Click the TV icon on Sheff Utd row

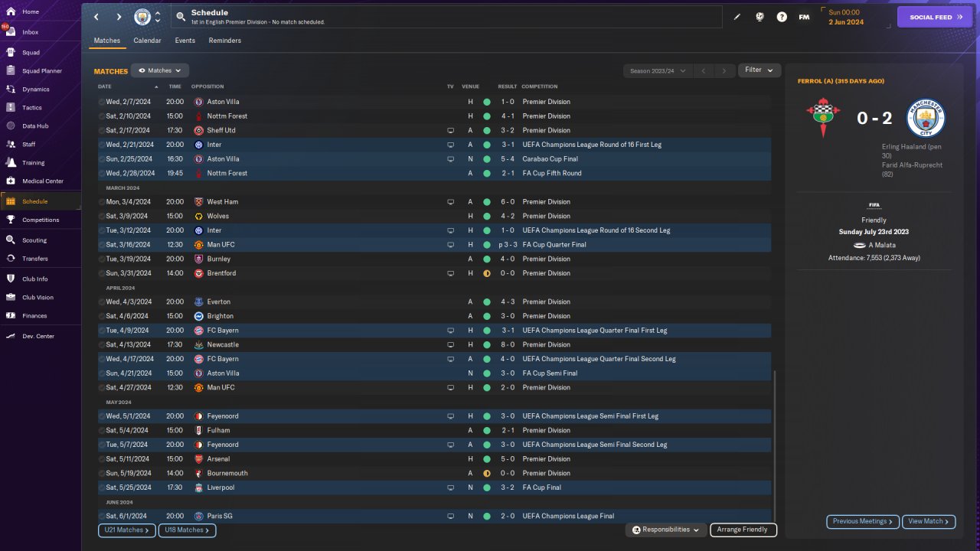click(x=451, y=130)
